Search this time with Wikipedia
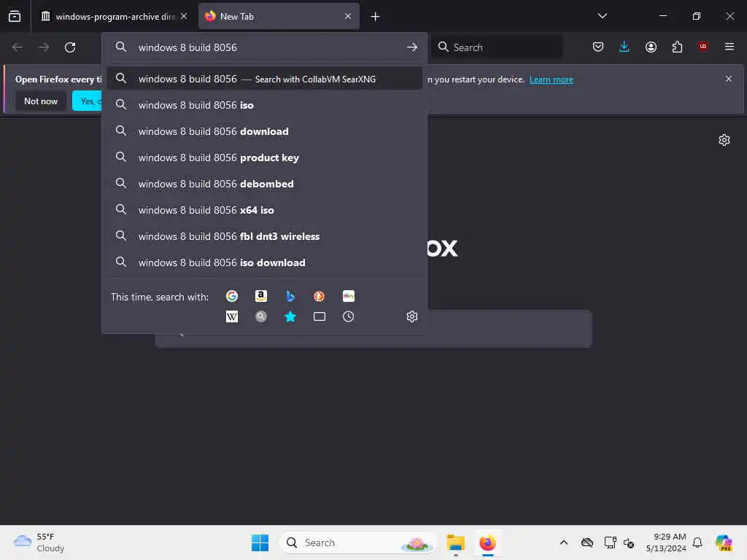This screenshot has height=560, width=747. click(231, 316)
